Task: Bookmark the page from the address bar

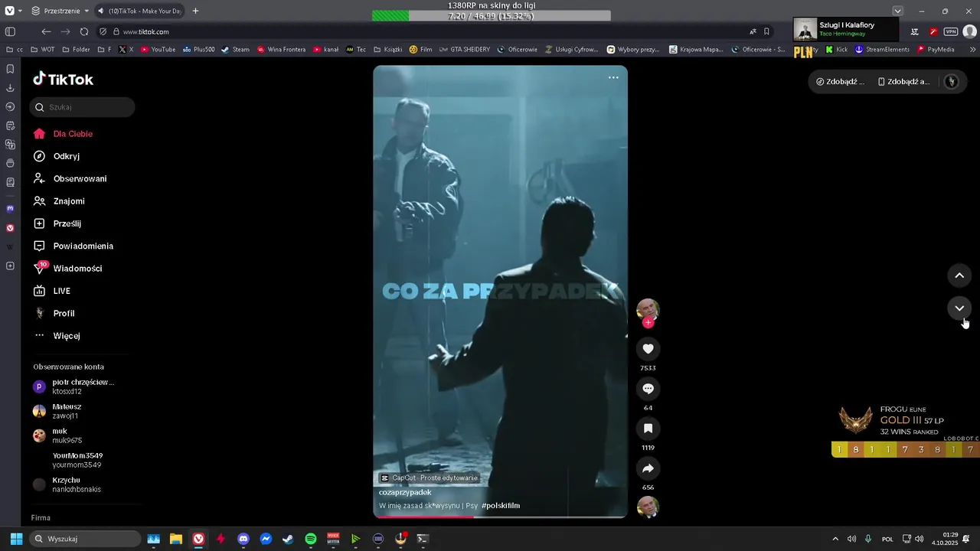Action: click(766, 31)
